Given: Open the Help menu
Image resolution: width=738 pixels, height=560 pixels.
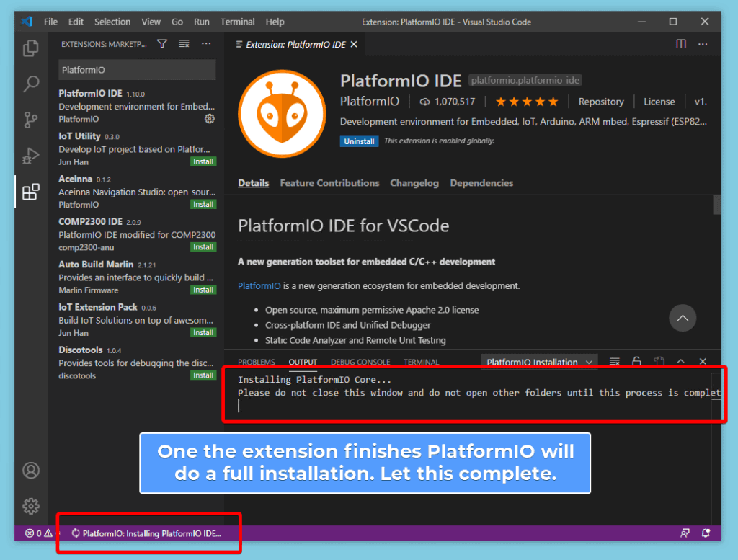Looking at the screenshot, I should tap(275, 22).
